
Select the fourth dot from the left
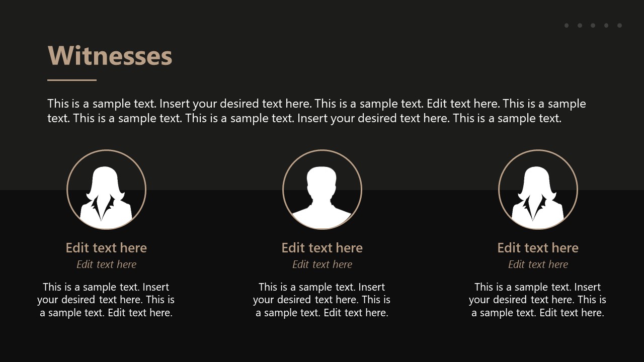point(606,26)
